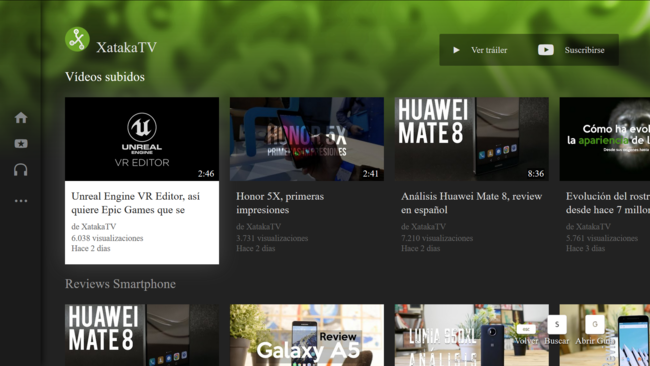
Task: Open the three-dots more menu
Action: point(21,201)
